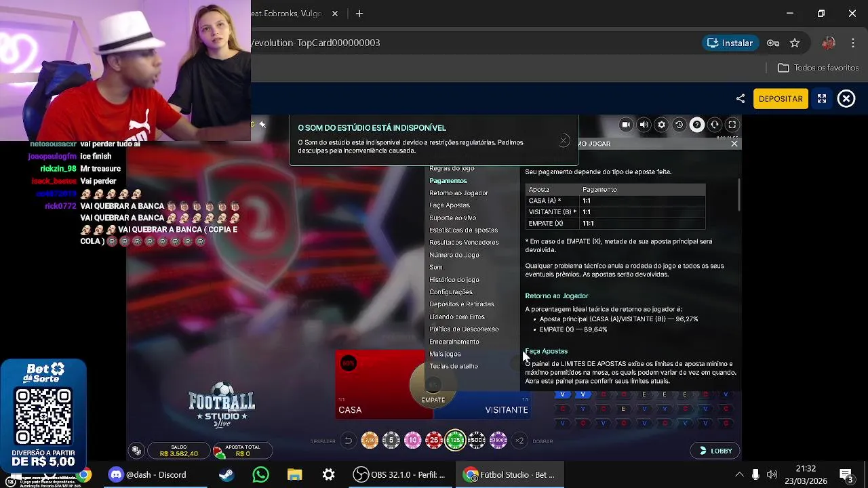Mute the game sound speaker icon

pyautogui.click(x=644, y=125)
